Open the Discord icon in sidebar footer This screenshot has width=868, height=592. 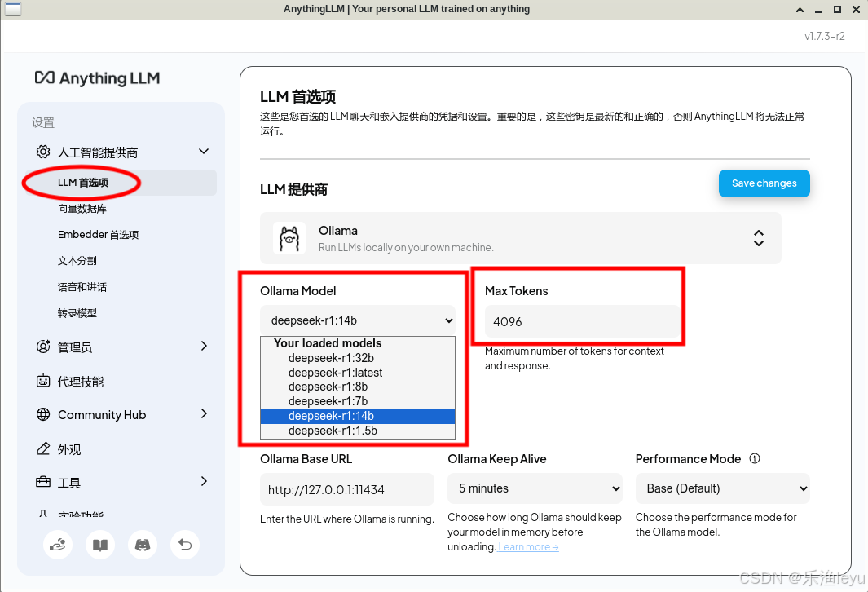click(x=143, y=545)
